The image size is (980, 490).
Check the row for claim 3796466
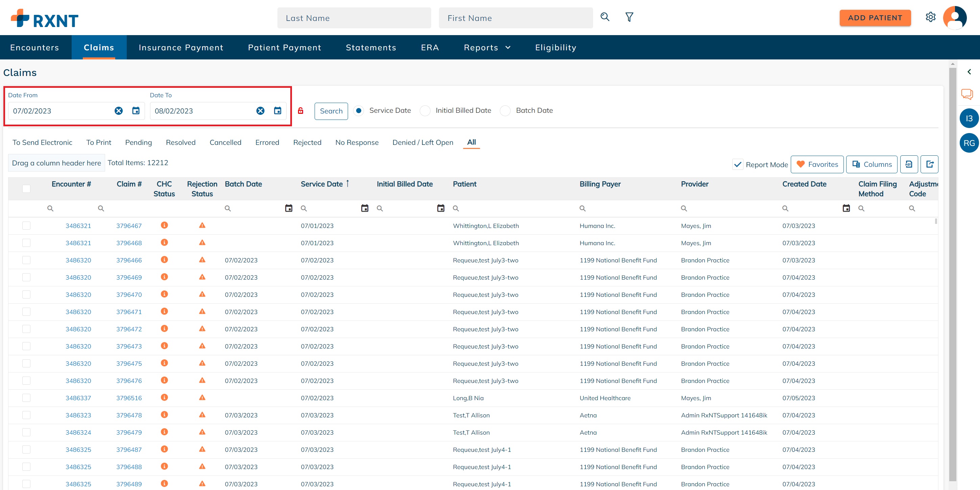(26, 260)
